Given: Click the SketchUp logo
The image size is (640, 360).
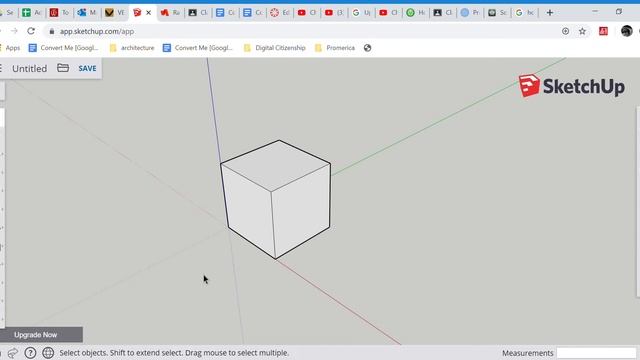Looking at the screenshot, I should point(571,86).
